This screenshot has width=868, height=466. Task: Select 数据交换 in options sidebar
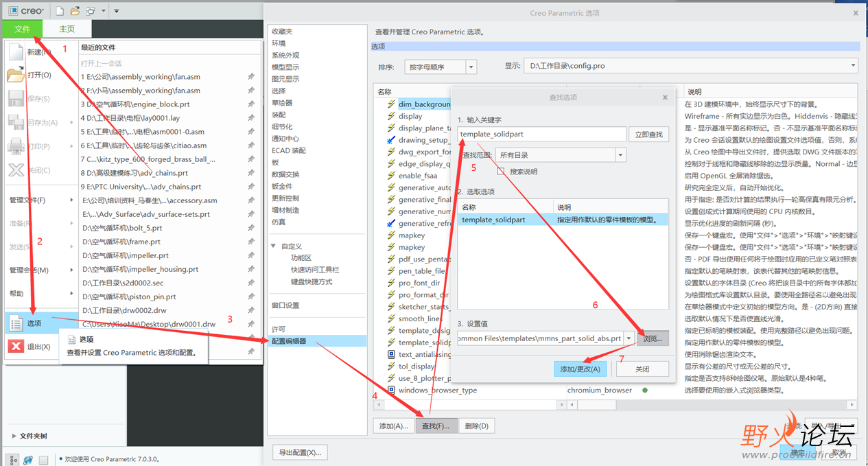(x=285, y=174)
